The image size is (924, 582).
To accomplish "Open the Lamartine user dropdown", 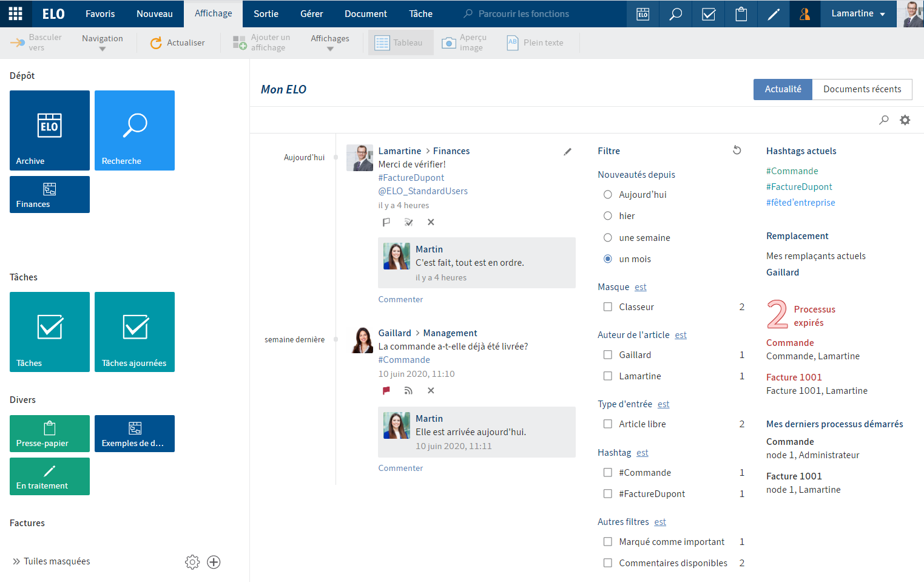I will coord(858,13).
